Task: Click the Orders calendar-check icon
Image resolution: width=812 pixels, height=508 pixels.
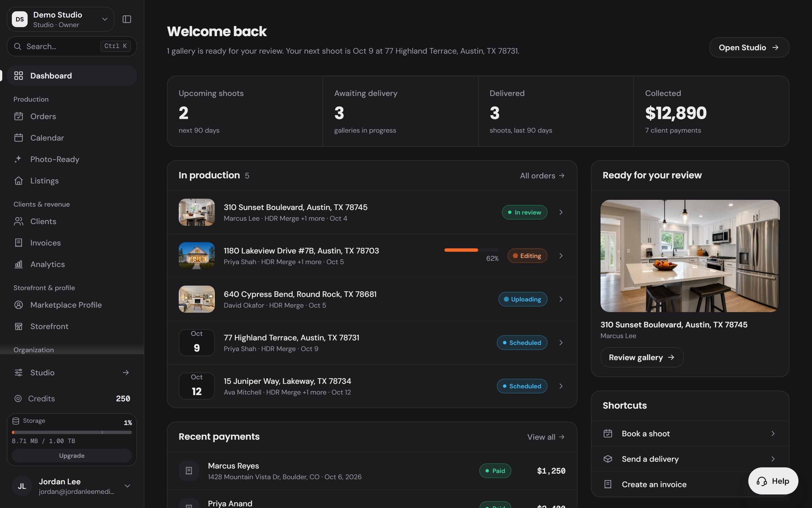Action: coord(18,116)
